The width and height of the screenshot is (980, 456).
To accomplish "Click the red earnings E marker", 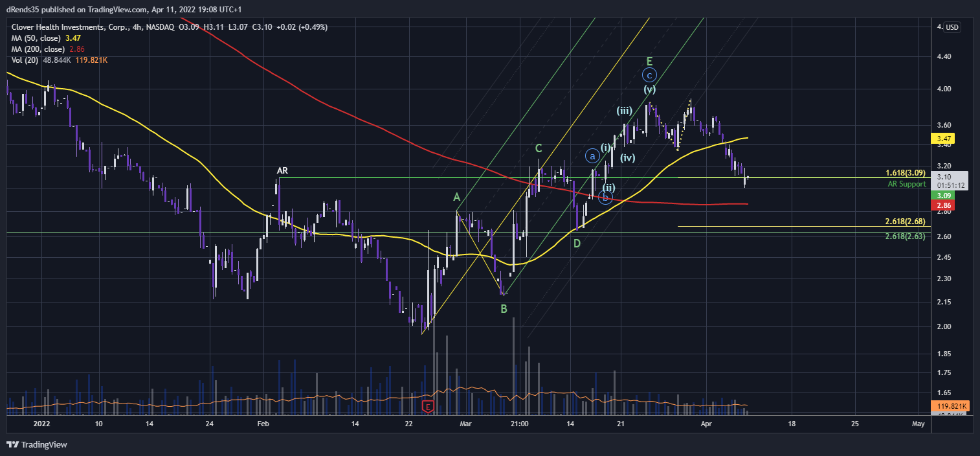I will pyautogui.click(x=427, y=406).
